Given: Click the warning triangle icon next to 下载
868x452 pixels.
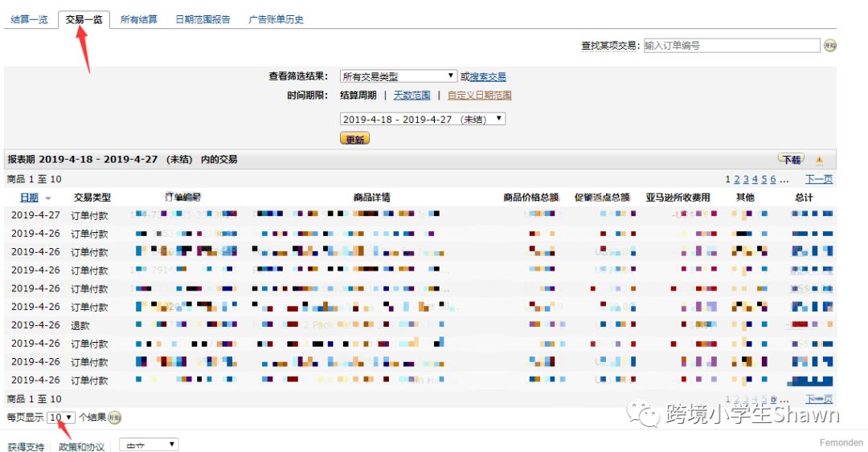Looking at the screenshot, I should pos(819,160).
